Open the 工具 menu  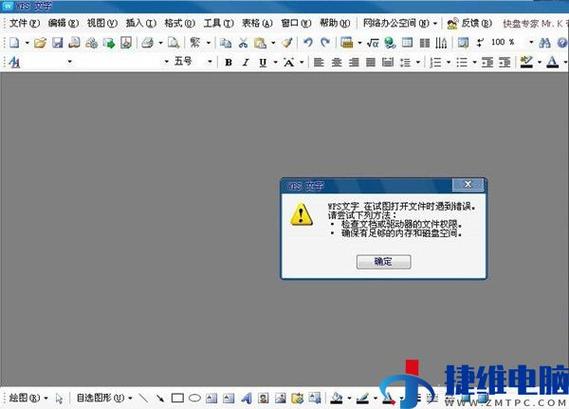click(x=218, y=23)
